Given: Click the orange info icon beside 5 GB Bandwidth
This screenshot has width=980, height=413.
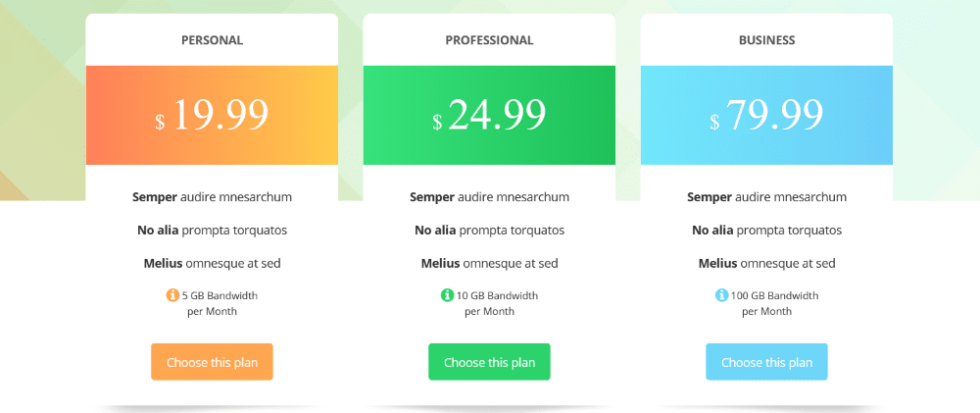Looking at the screenshot, I should 172,294.
